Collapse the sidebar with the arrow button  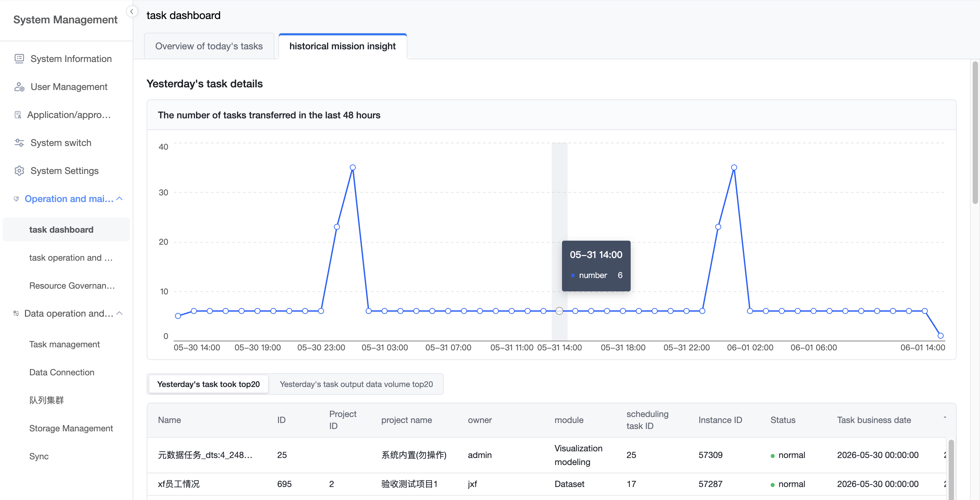pyautogui.click(x=132, y=11)
